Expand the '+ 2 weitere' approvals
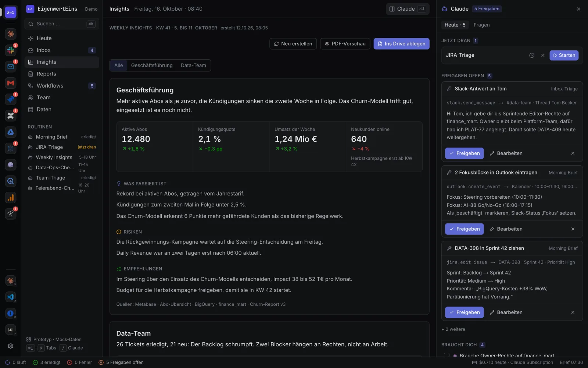Screen dimensions: 588x368 click(x=453, y=329)
